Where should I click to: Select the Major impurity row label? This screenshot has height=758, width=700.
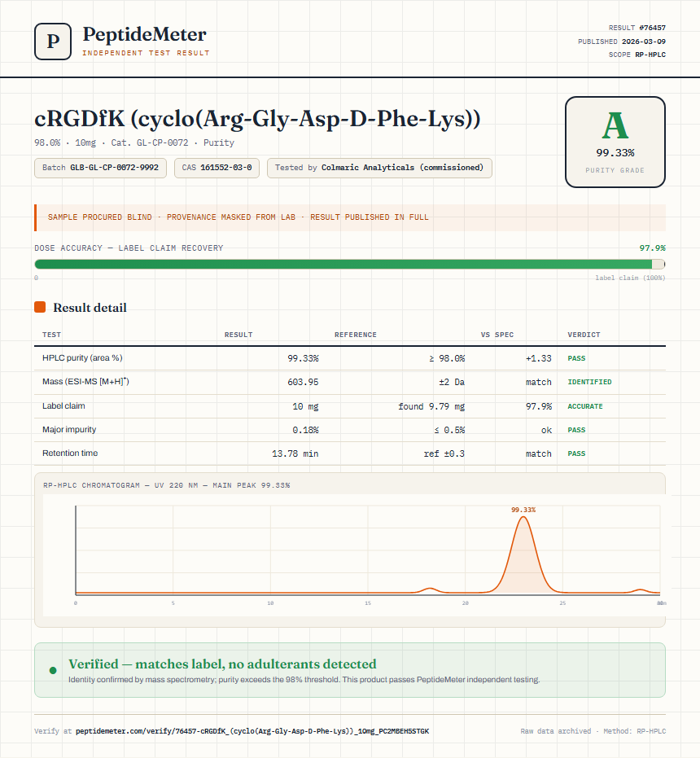coord(69,430)
